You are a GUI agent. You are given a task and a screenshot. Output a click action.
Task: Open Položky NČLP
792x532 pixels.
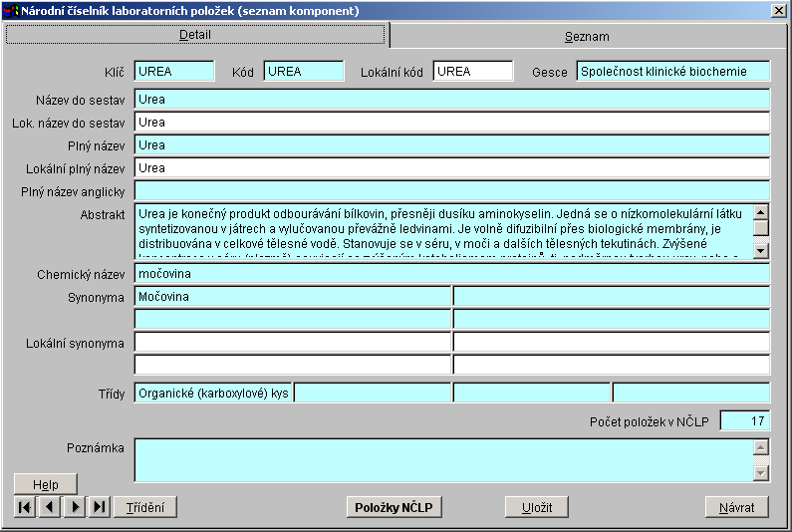(x=393, y=507)
